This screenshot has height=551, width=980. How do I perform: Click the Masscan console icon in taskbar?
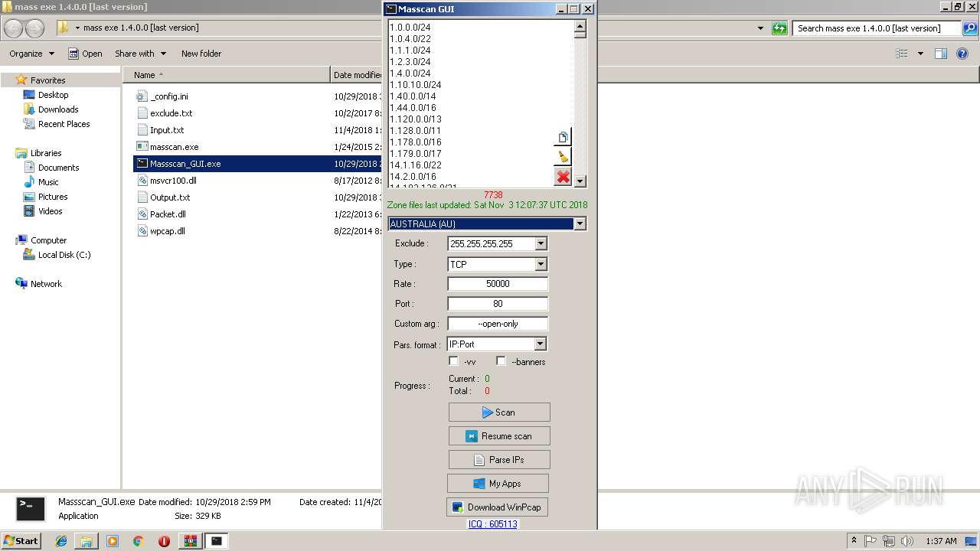click(217, 541)
